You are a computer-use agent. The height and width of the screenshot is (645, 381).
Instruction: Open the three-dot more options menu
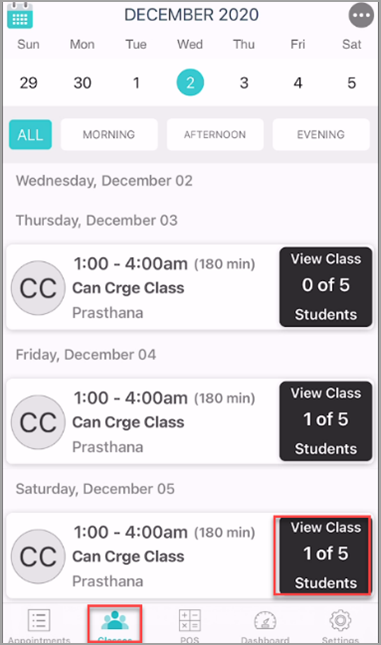361,16
